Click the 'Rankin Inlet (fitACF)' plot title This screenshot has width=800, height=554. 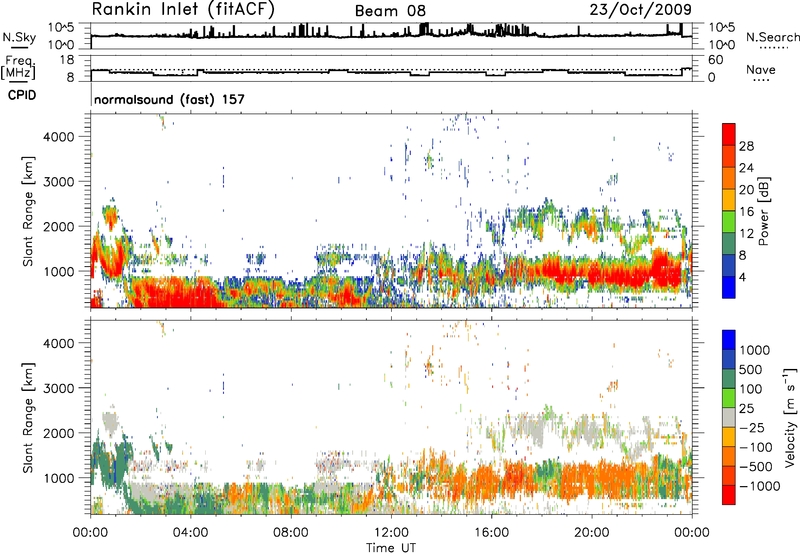[x=183, y=10]
